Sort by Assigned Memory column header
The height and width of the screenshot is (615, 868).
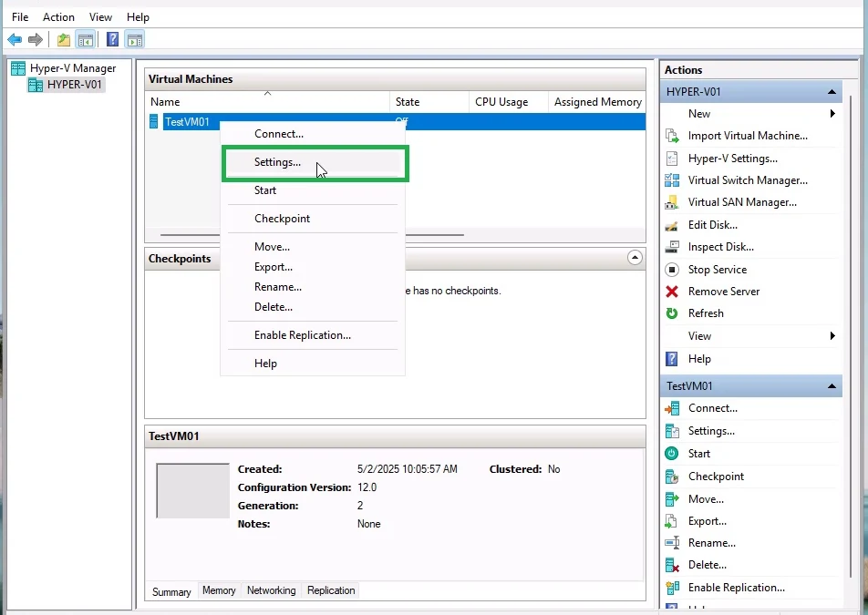[x=597, y=102]
